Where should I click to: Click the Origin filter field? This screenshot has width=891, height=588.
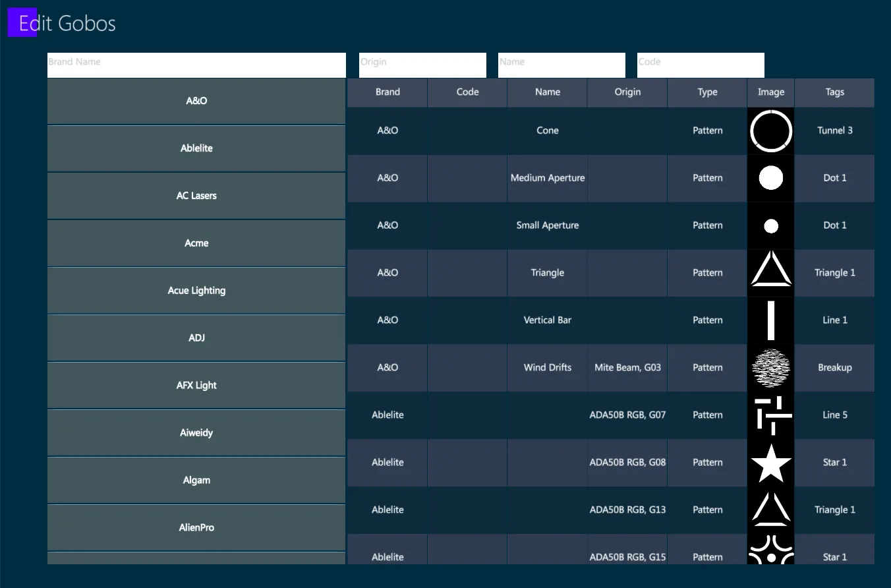point(422,65)
